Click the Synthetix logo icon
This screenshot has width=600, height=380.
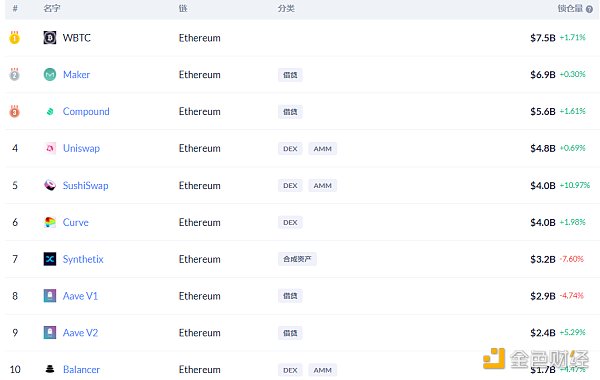[50, 259]
